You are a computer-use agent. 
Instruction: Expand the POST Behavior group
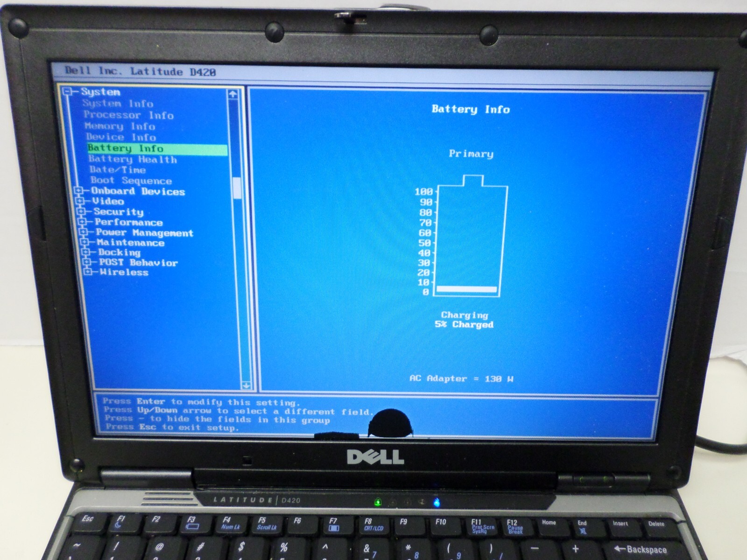[x=86, y=262]
